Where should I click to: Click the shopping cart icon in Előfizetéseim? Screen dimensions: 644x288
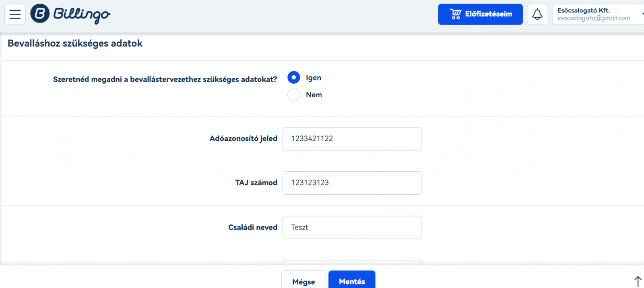point(455,14)
